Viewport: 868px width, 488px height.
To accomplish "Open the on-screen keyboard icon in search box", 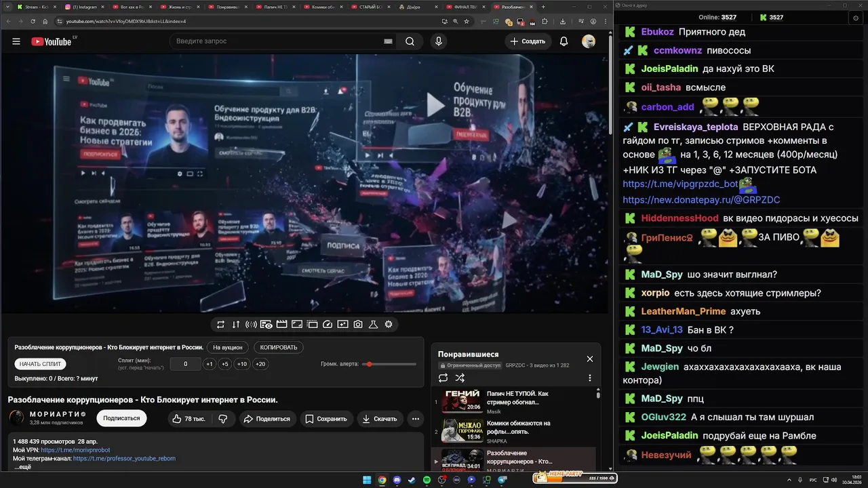I will pyautogui.click(x=388, y=41).
